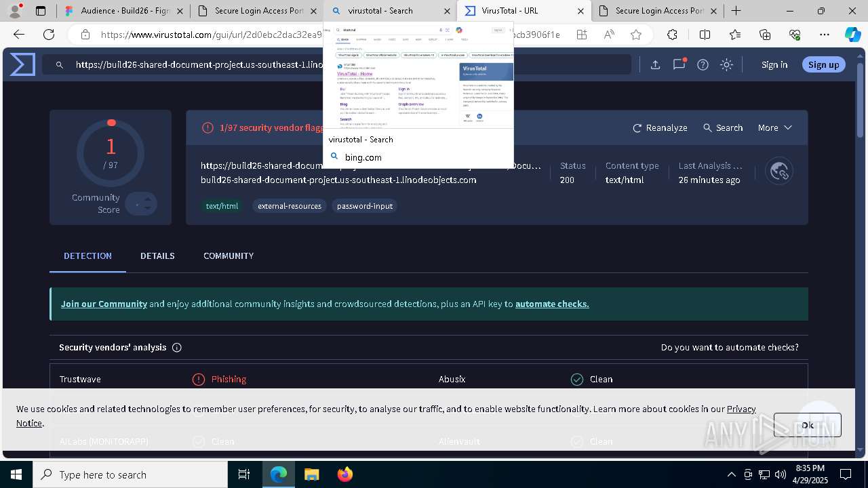Switch to the DETAILS tab

click(157, 256)
